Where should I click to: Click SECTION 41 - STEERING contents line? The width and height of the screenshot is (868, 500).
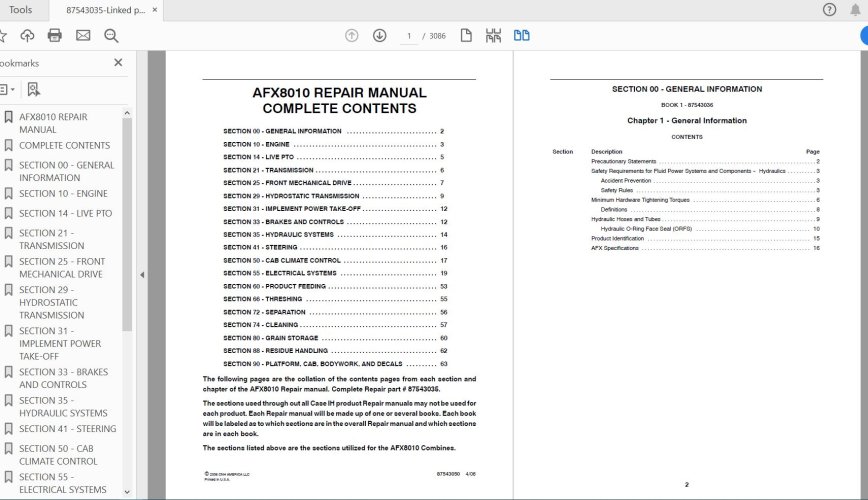pos(335,248)
